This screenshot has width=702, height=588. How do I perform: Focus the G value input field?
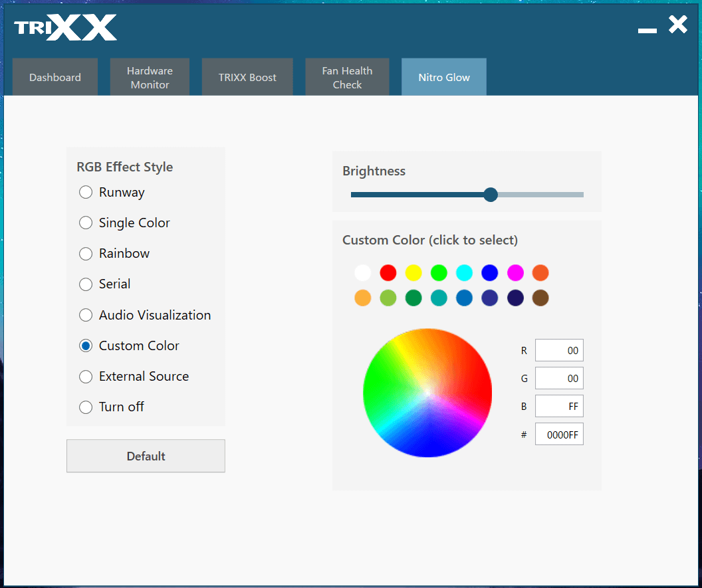click(559, 378)
